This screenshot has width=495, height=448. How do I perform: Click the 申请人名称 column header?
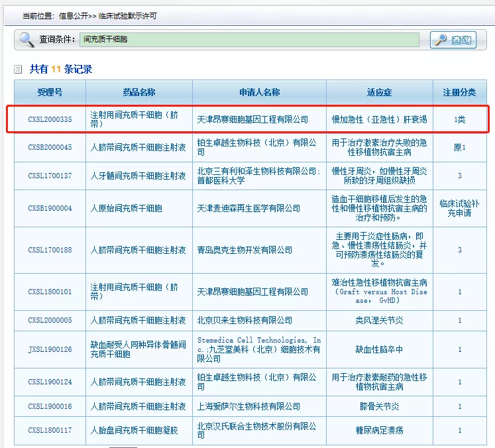point(259,92)
